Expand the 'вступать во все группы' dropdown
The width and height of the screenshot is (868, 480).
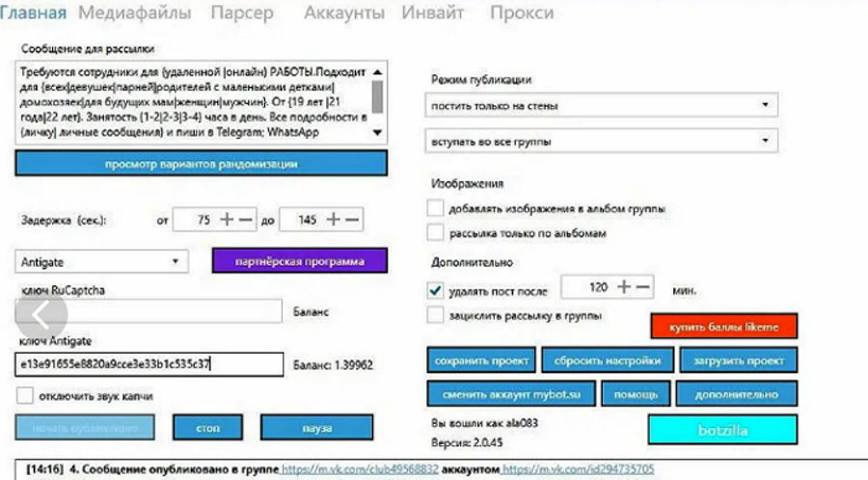click(601, 141)
